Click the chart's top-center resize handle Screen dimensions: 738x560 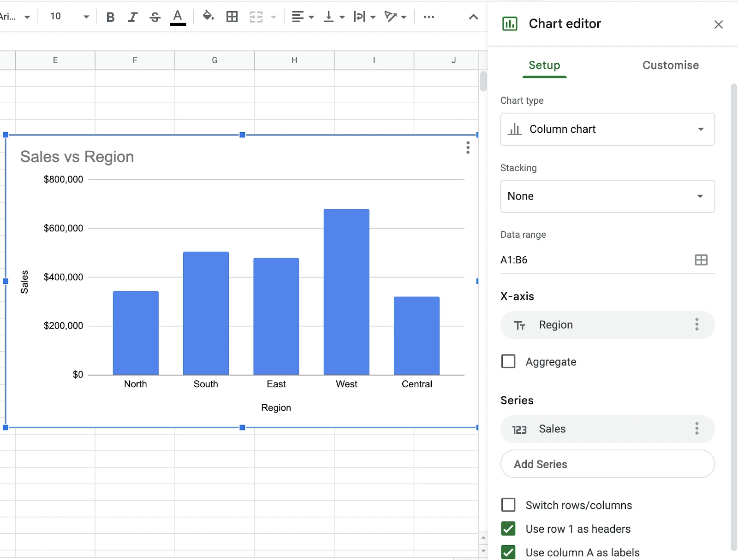tap(242, 135)
